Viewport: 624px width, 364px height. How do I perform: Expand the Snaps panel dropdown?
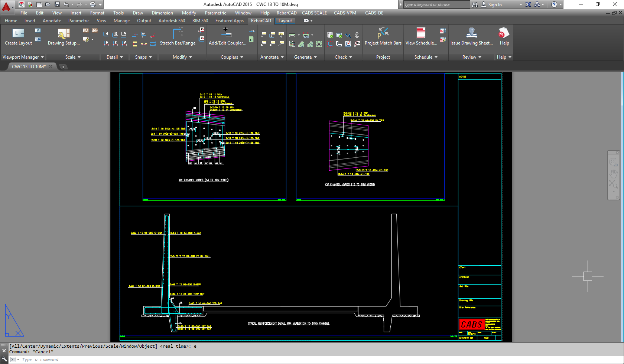coord(151,57)
